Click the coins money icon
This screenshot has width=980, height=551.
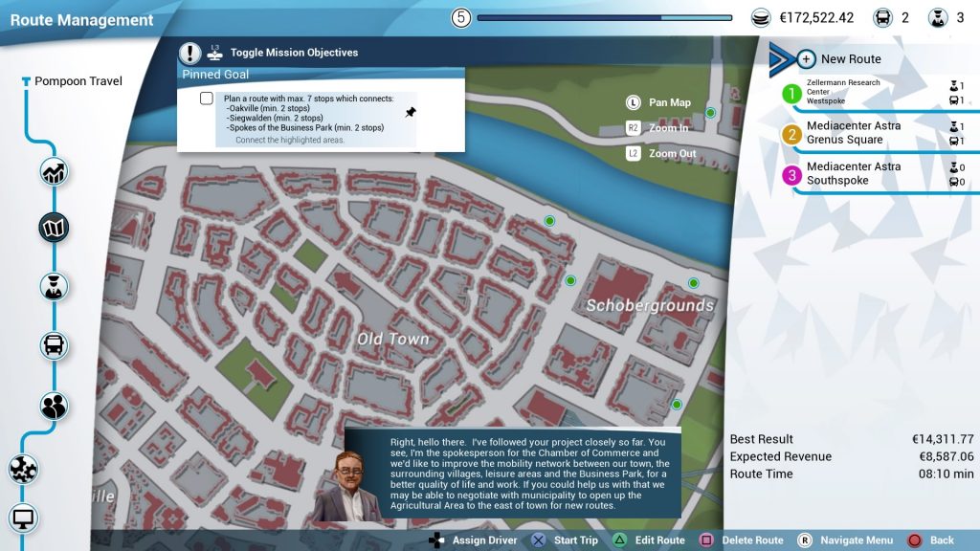pos(761,18)
